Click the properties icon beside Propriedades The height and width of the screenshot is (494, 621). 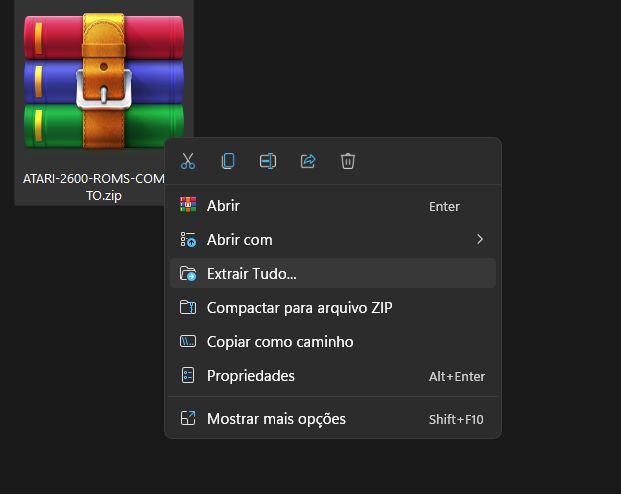tap(188, 375)
